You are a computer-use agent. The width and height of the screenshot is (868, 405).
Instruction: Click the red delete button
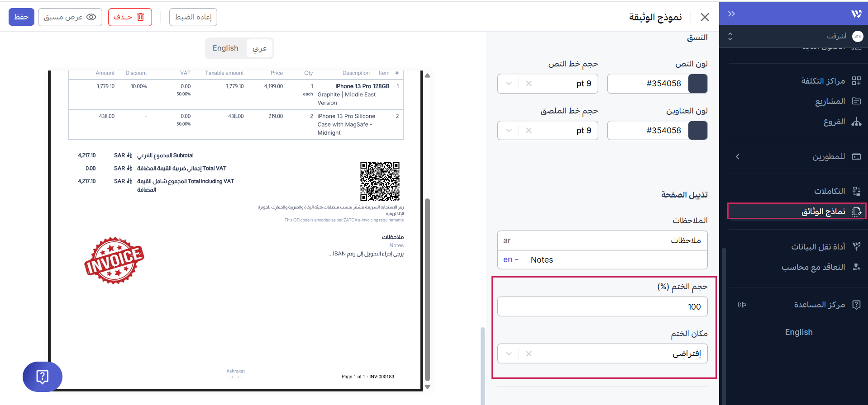tap(129, 17)
